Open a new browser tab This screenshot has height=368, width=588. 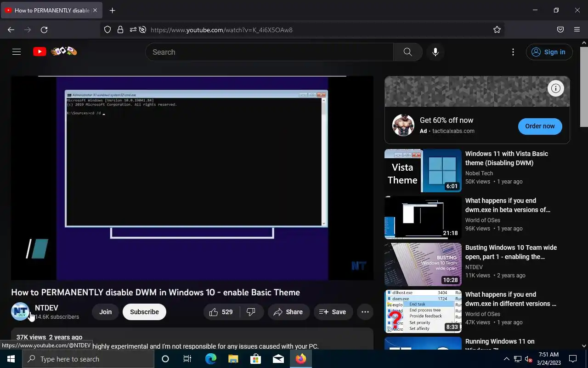[x=112, y=10]
